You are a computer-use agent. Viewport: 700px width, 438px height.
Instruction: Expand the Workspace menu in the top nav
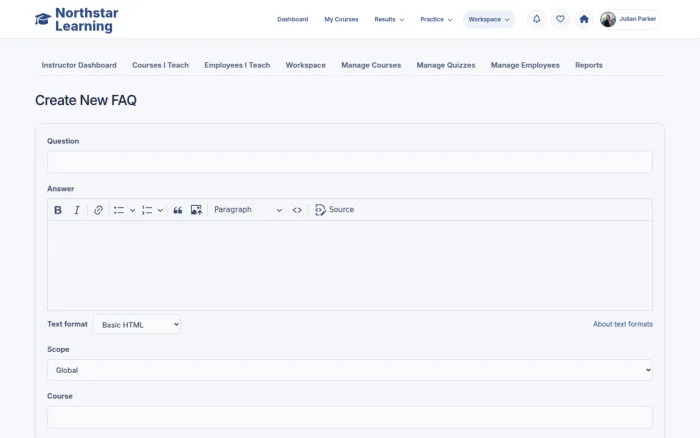pyautogui.click(x=489, y=20)
